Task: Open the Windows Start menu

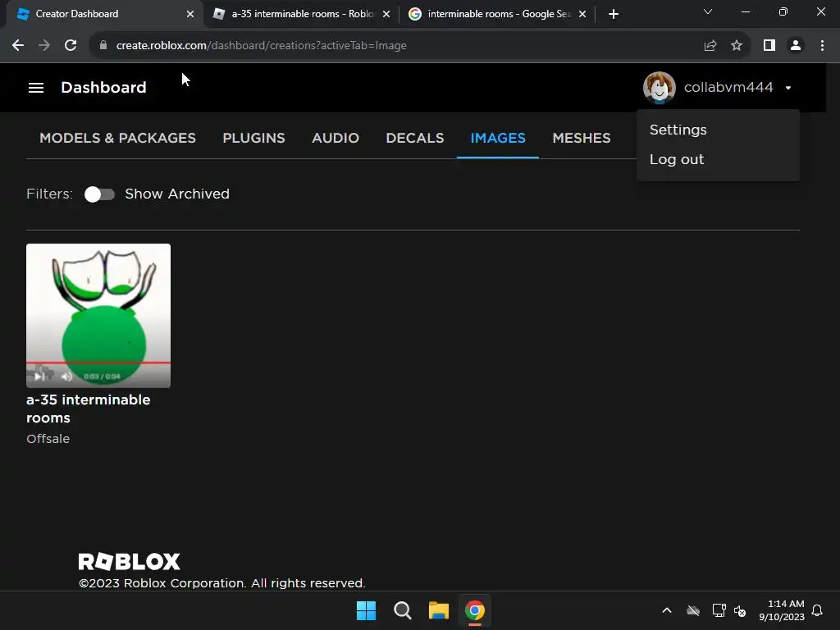Action: (x=367, y=610)
